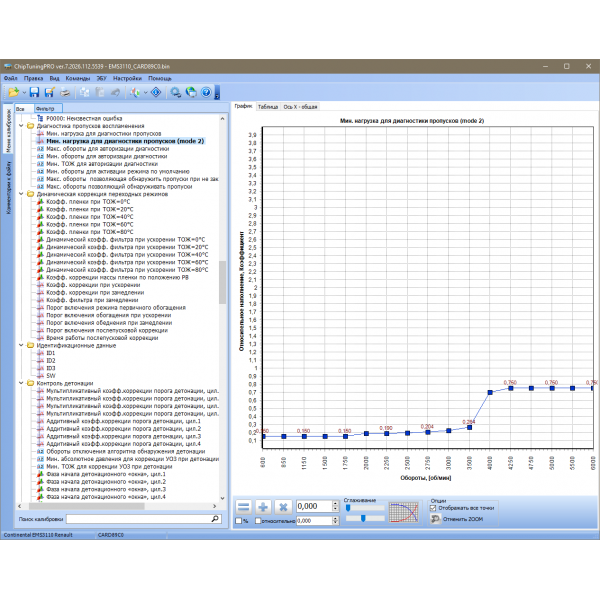
Task: Toggle the 'относительно' checkbox
Action: click(x=258, y=521)
